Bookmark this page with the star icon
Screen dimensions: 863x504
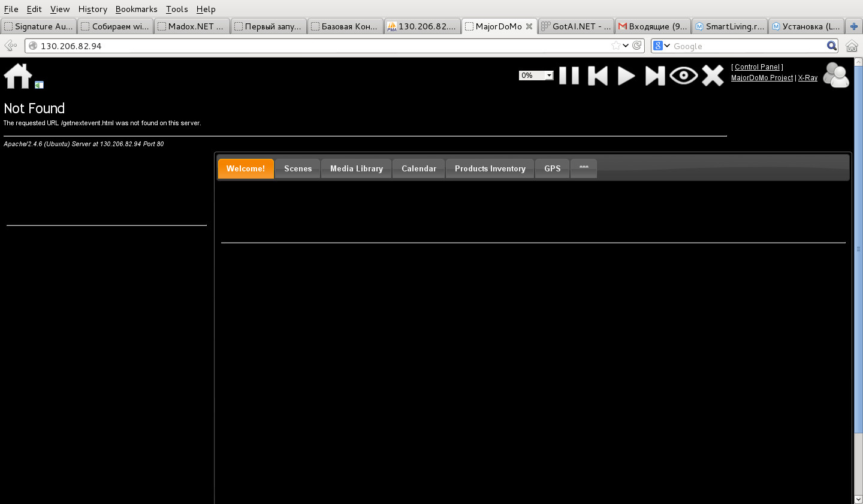(615, 46)
